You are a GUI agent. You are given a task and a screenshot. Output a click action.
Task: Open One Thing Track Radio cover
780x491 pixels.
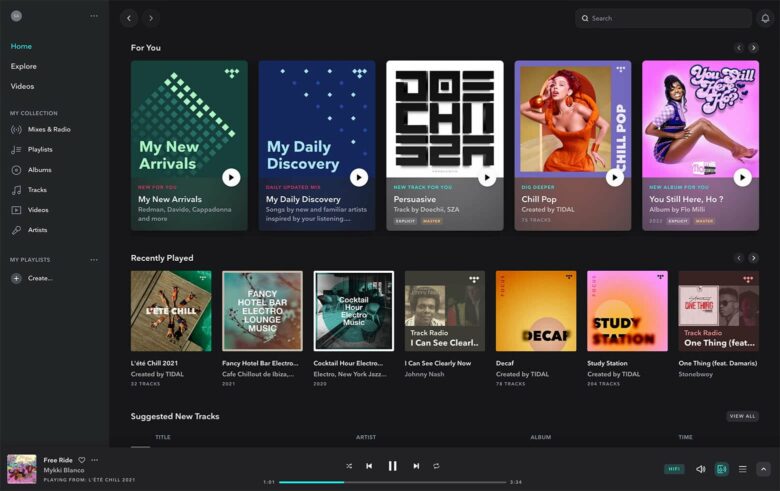tap(719, 311)
